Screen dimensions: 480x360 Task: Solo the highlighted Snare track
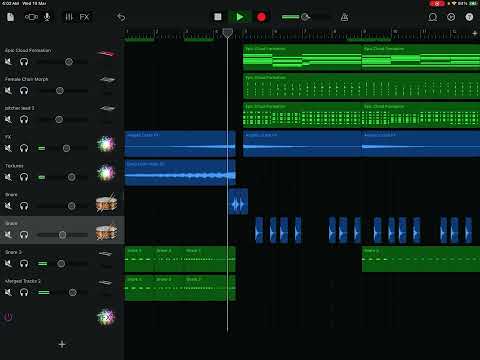[24, 235]
